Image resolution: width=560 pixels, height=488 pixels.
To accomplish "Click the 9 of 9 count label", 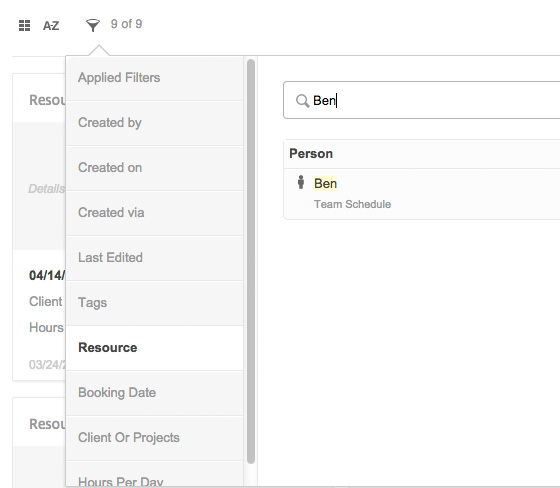I will pos(126,24).
